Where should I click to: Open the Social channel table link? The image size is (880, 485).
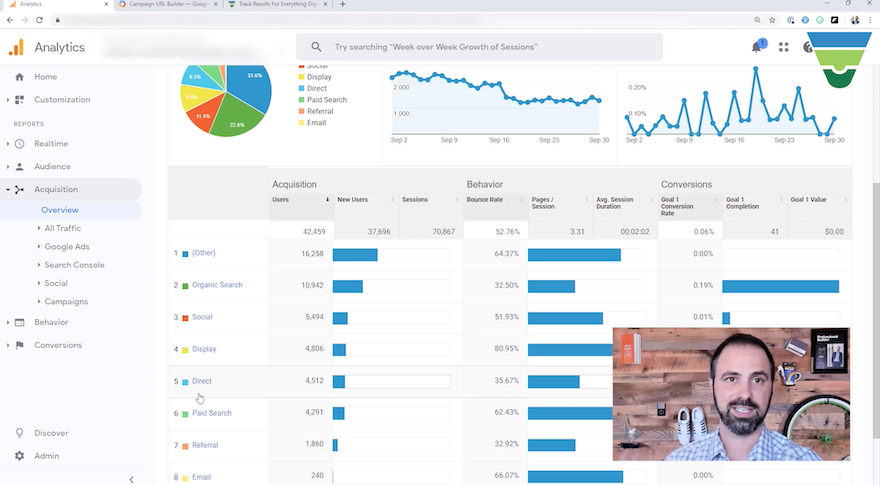pos(202,317)
